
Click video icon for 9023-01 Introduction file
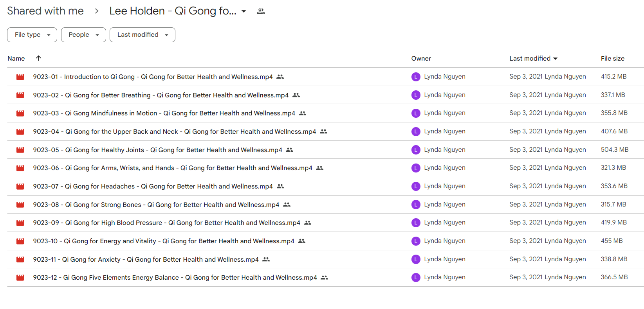(20, 77)
